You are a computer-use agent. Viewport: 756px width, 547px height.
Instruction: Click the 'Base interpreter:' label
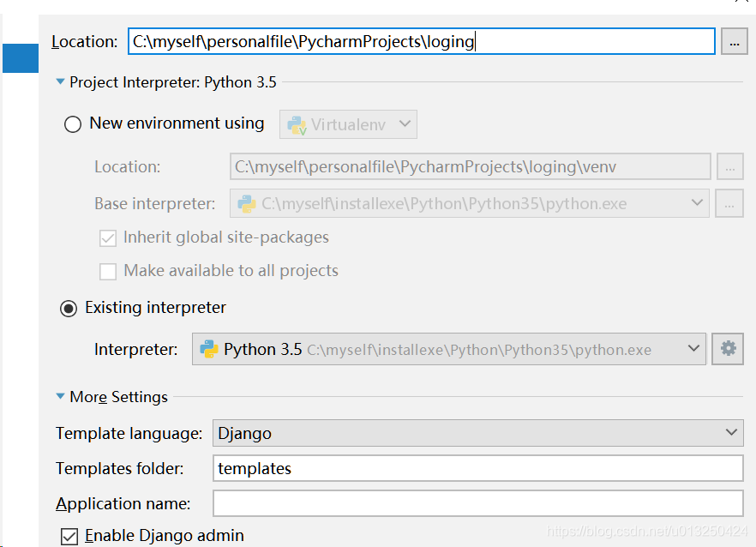155,203
